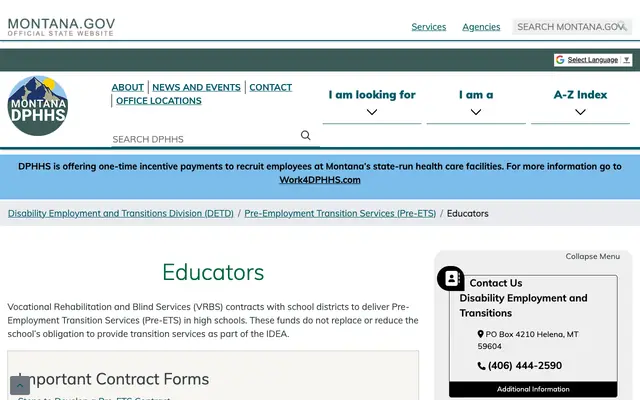The width and height of the screenshot is (640, 400).
Task: Open OFFICE LOCATIONS link
Action: tap(159, 101)
